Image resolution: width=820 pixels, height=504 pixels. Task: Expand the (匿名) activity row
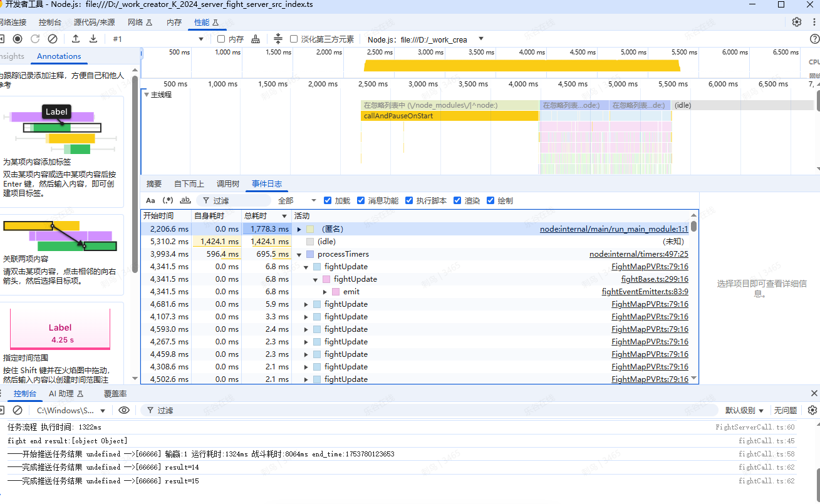299,229
